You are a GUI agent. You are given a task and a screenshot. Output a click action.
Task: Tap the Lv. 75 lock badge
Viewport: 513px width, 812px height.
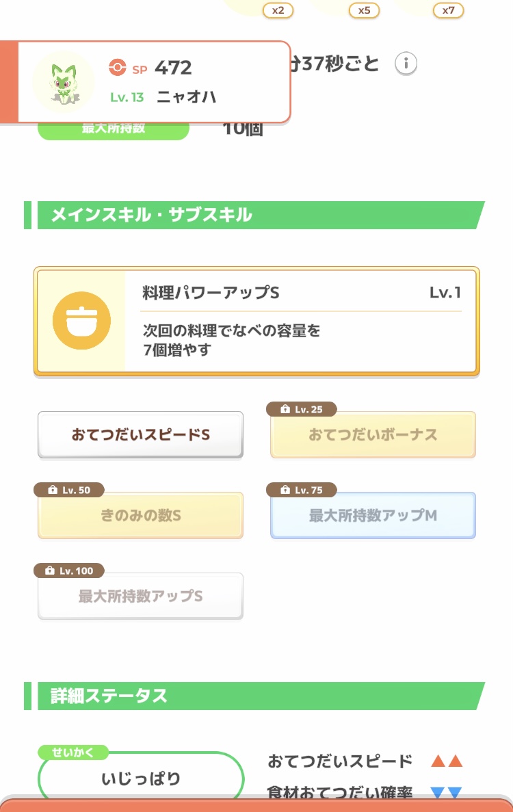(301, 490)
